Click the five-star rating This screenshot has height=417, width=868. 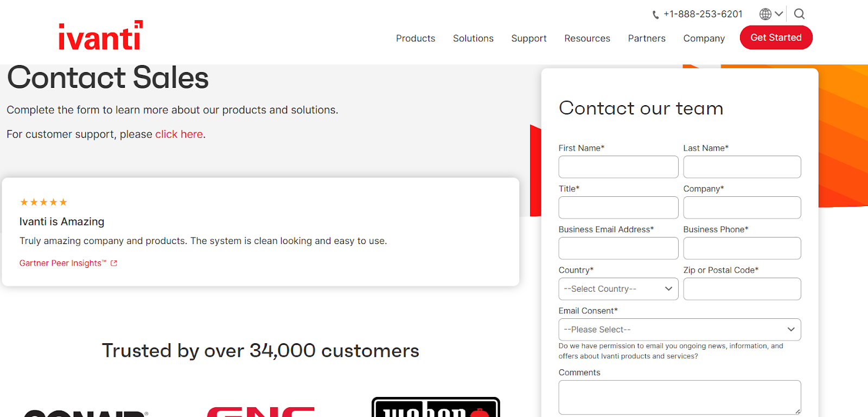[43, 202]
